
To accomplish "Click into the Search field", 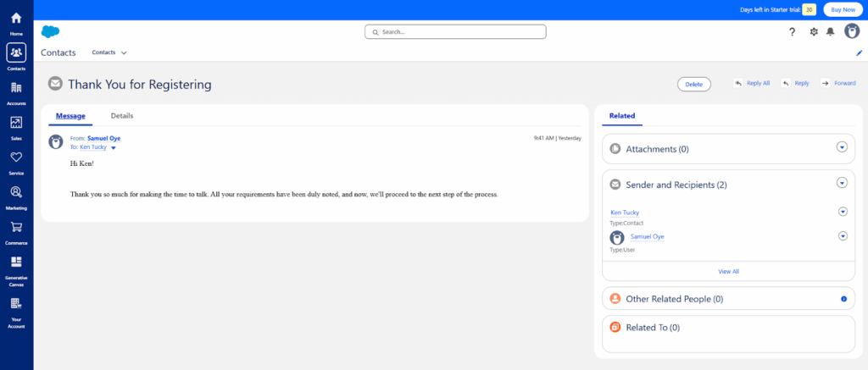I will click(455, 31).
